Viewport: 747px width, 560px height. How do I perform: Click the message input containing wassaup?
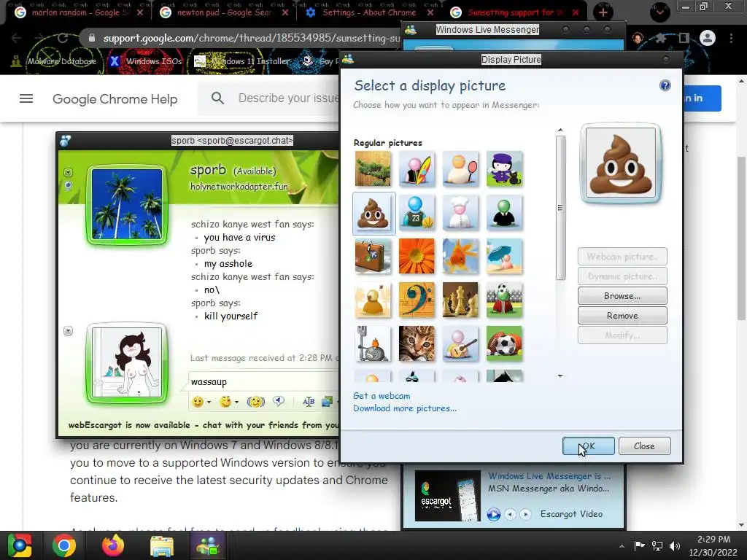point(263,381)
